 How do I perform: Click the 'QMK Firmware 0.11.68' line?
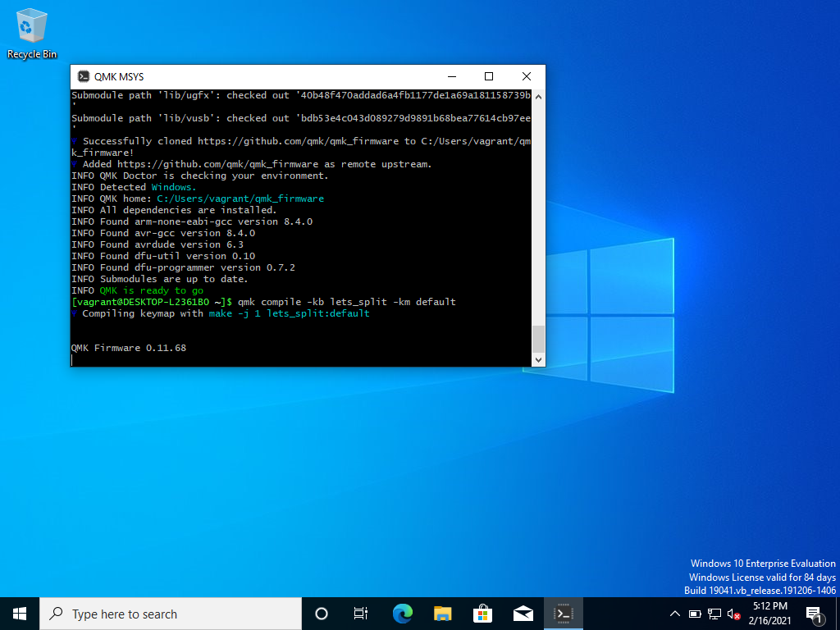(129, 348)
